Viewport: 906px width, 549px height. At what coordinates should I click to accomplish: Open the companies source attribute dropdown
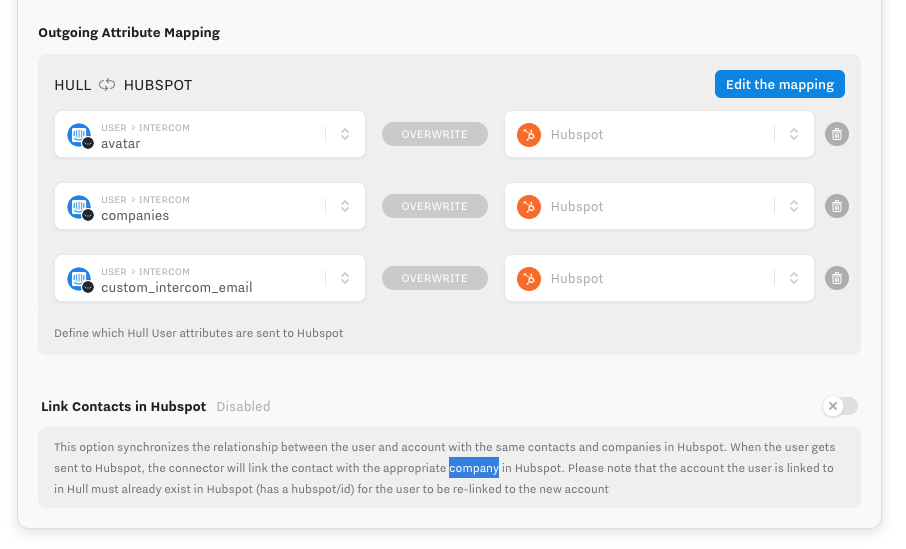pos(345,206)
